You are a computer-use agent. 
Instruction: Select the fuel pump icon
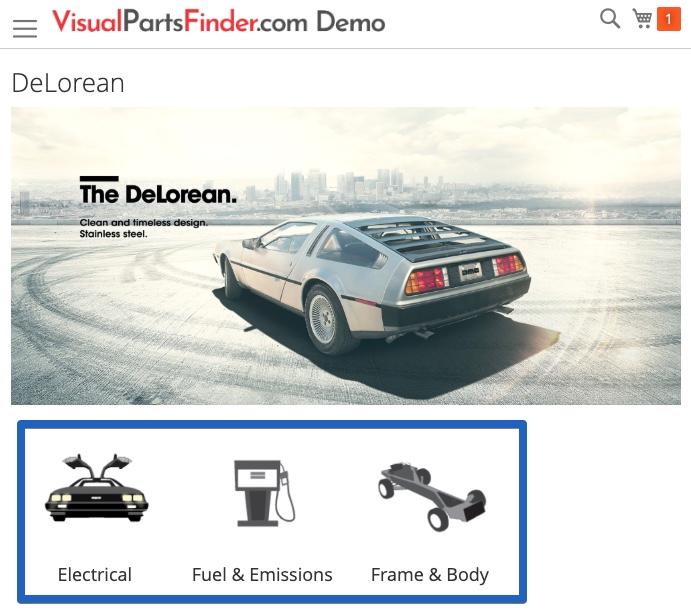pyautogui.click(x=264, y=493)
